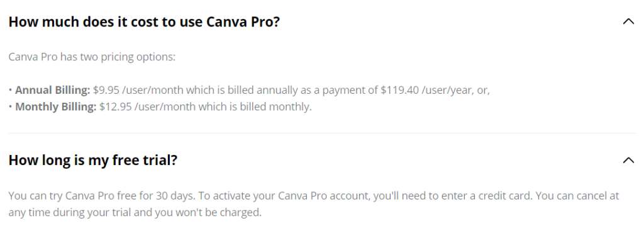This screenshot has height=228, width=644.
Task: Click 'Canva Pro account' in the trial answer
Action: (x=325, y=196)
